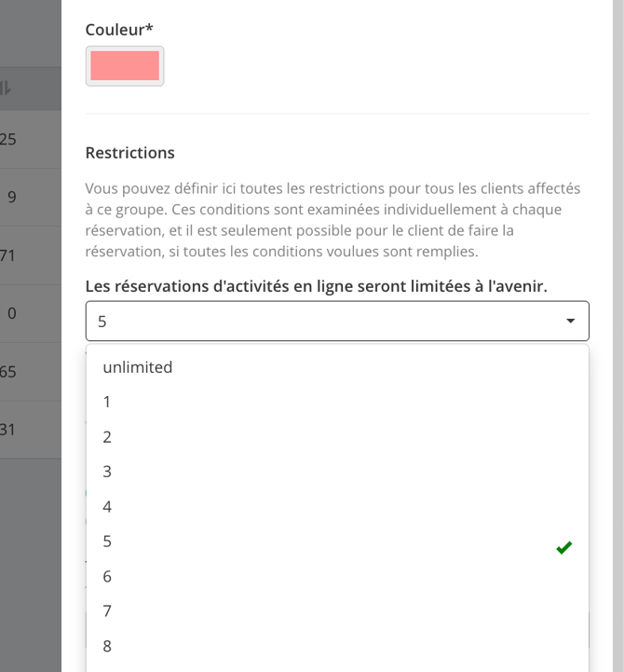624x672 pixels.
Task: Click the dimmed table row showing 31
Action: (31, 430)
